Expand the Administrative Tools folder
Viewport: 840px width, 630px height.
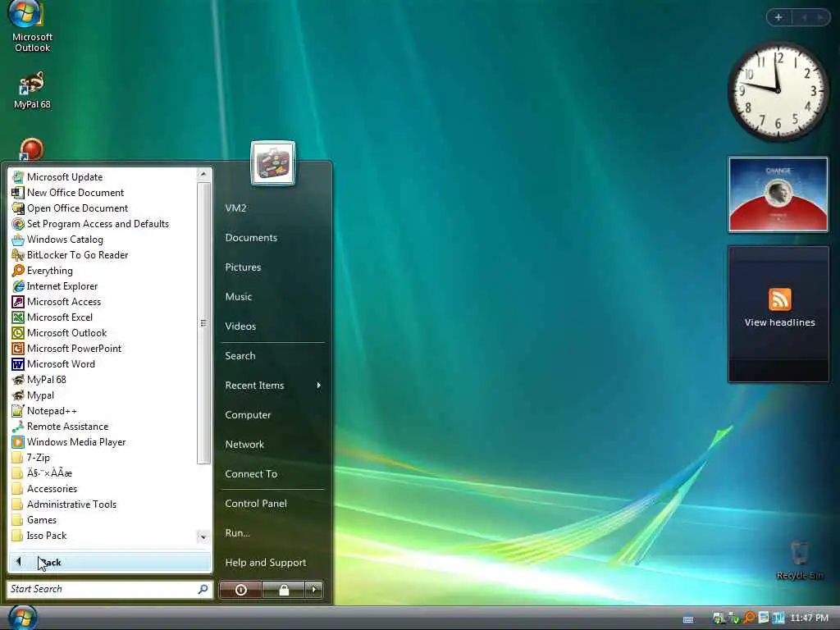click(103, 504)
